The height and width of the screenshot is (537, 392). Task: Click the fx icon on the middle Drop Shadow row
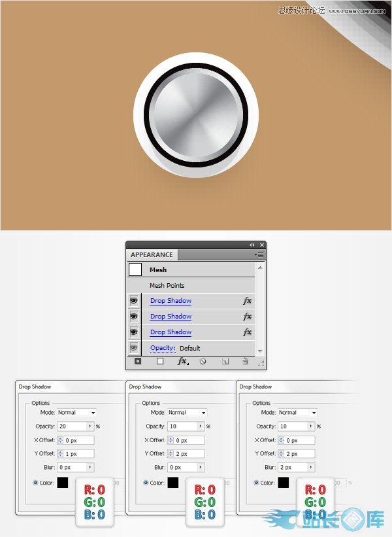(x=248, y=317)
